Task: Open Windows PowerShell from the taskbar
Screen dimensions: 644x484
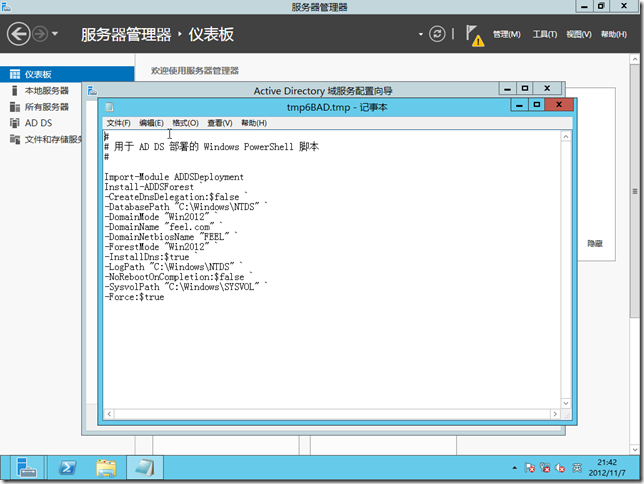Action: (67, 468)
